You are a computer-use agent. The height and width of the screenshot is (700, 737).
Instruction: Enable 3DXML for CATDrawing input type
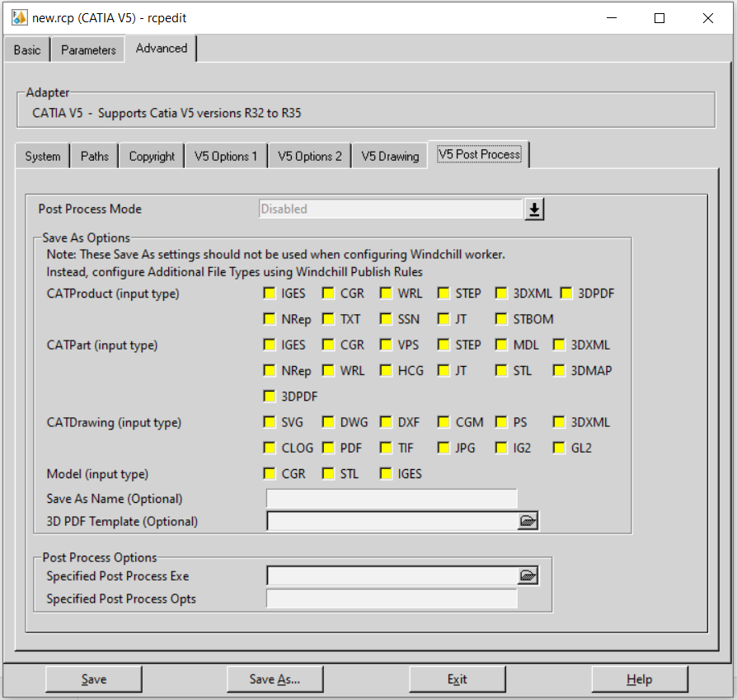(559, 422)
